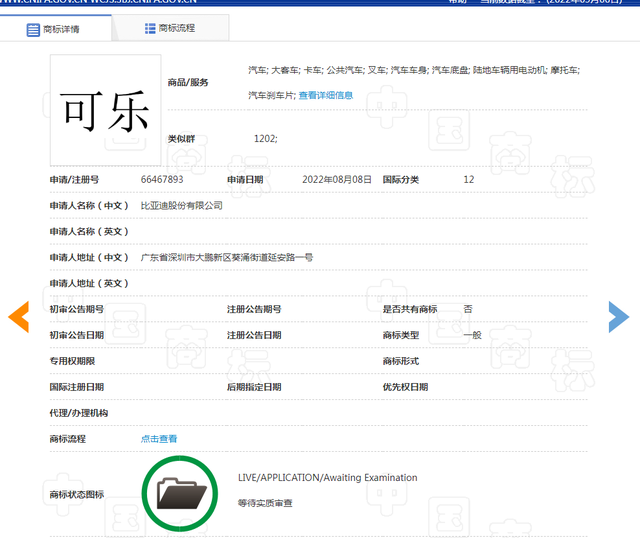This screenshot has width=640, height=538.
Task: Click applicant name 比亚迪股份有限公司
Action: [x=182, y=205]
